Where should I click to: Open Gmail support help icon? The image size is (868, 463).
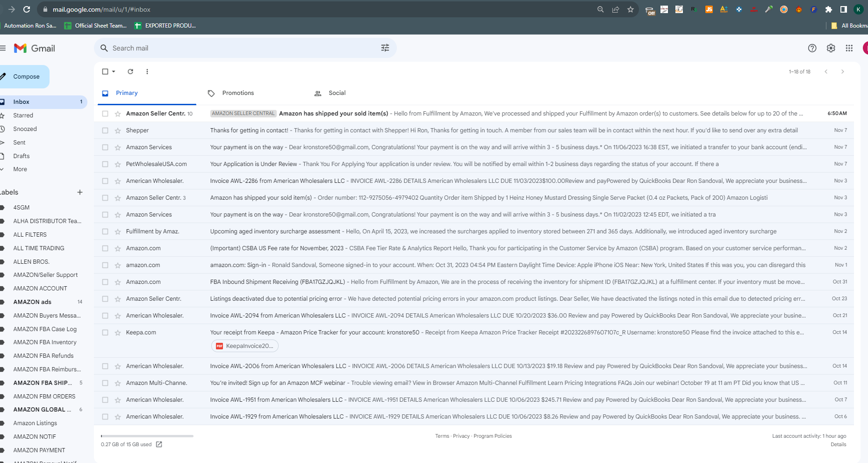[812, 48]
